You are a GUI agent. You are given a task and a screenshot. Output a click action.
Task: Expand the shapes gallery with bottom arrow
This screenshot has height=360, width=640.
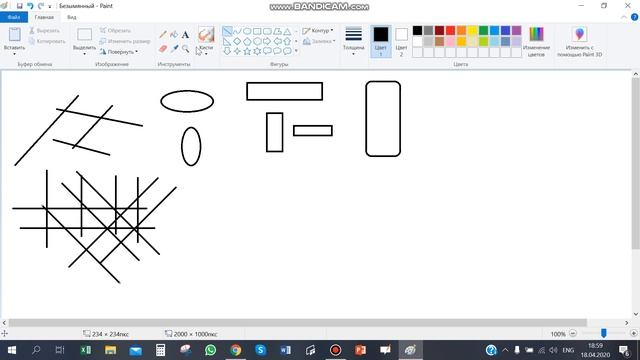(296, 51)
